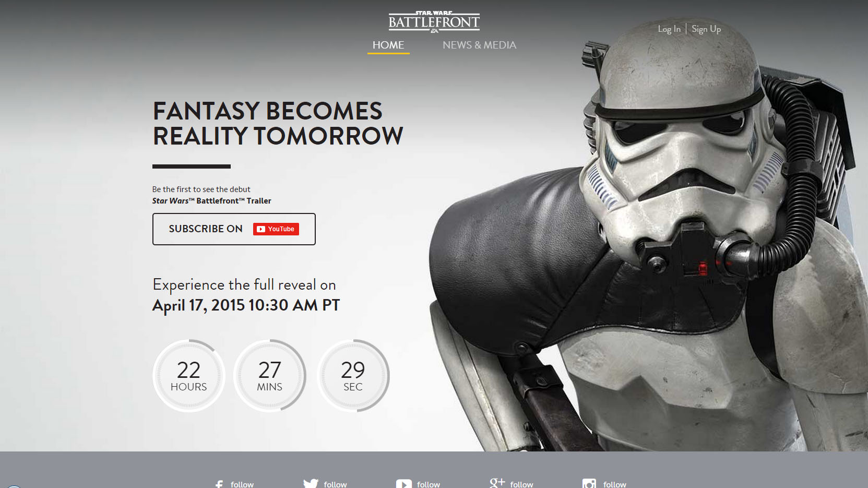Click the Log In link
868x488 pixels.
[669, 29]
